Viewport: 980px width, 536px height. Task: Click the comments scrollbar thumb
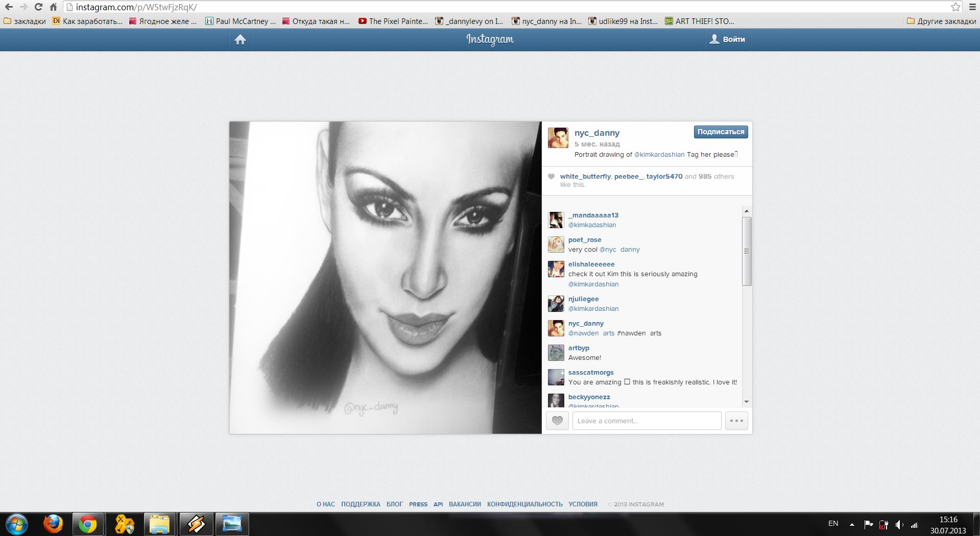point(747,251)
